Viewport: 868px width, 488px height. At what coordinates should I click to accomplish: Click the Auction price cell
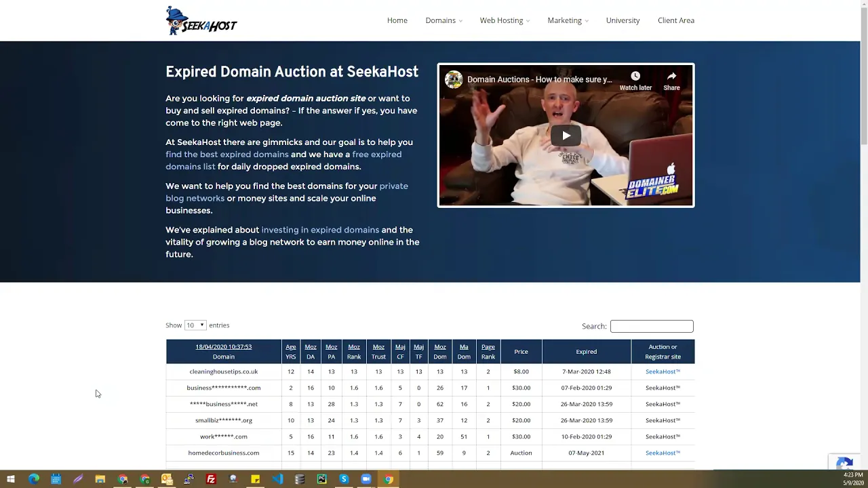click(521, 453)
